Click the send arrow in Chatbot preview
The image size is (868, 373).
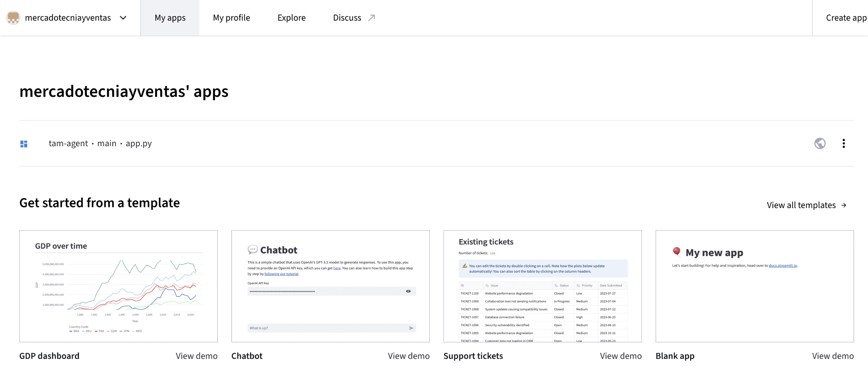(411, 328)
